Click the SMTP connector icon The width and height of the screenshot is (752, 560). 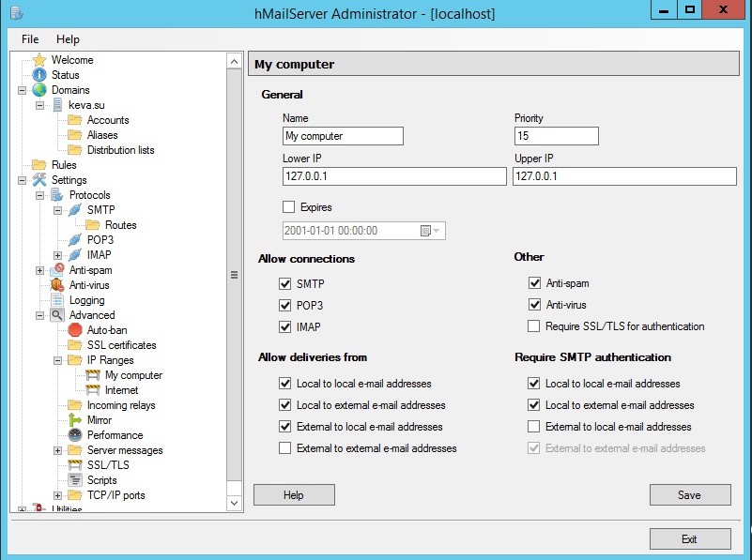(75, 210)
